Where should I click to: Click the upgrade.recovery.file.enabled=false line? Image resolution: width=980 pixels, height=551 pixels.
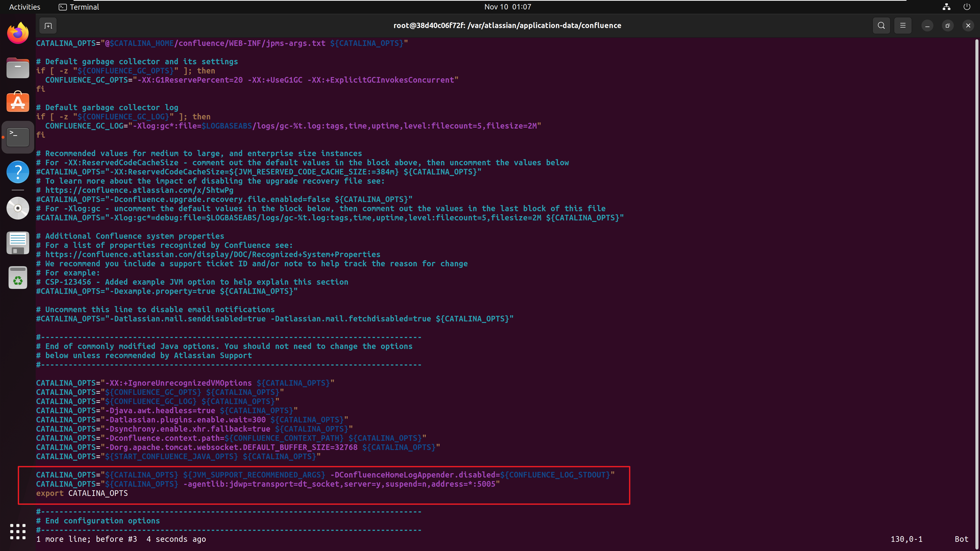pos(225,199)
